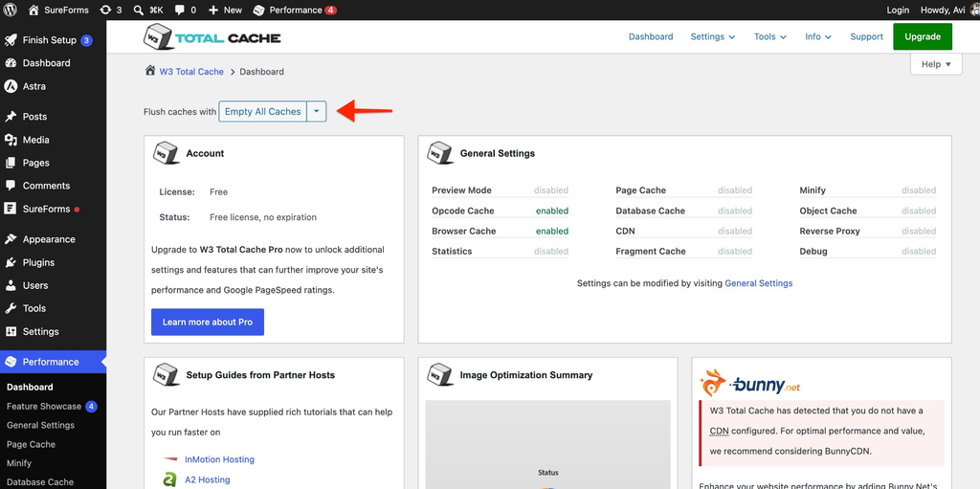This screenshot has width=980, height=489.
Task: Click the Minify disabled status
Action: (x=919, y=190)
